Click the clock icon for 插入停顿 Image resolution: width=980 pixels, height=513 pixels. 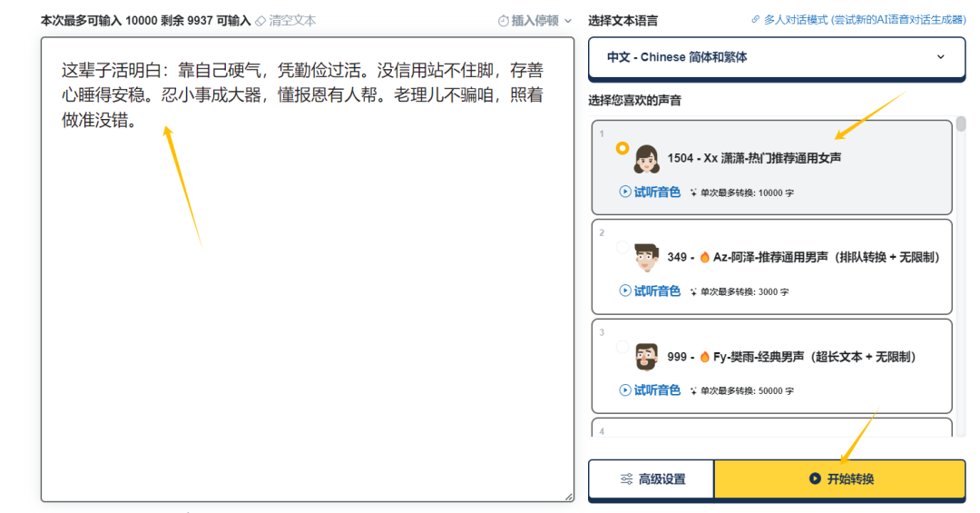pyautogui.click(x=503, y=21)
